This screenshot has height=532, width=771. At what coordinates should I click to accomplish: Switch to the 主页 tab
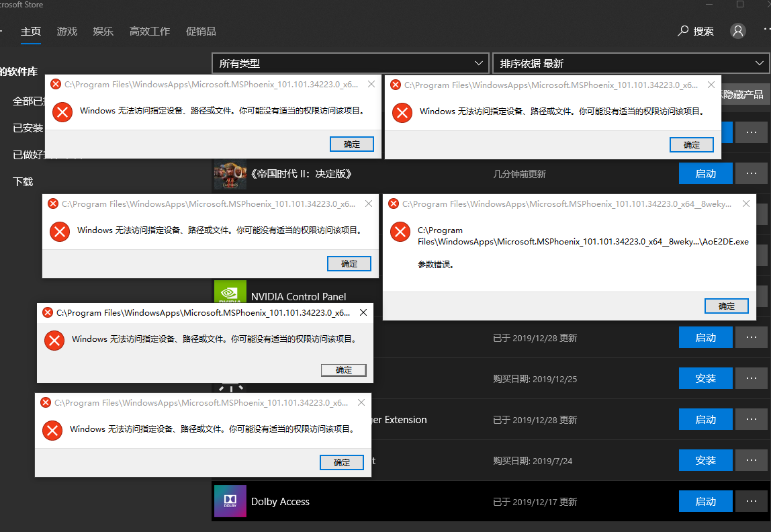(30, 32)
